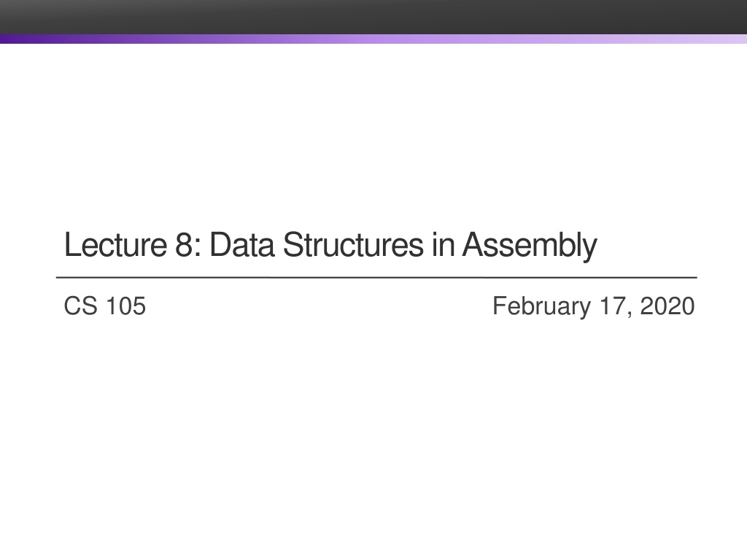Click the word 'in' in the title
This screenshot has width=747, height=560.
(x=443, y=245)
